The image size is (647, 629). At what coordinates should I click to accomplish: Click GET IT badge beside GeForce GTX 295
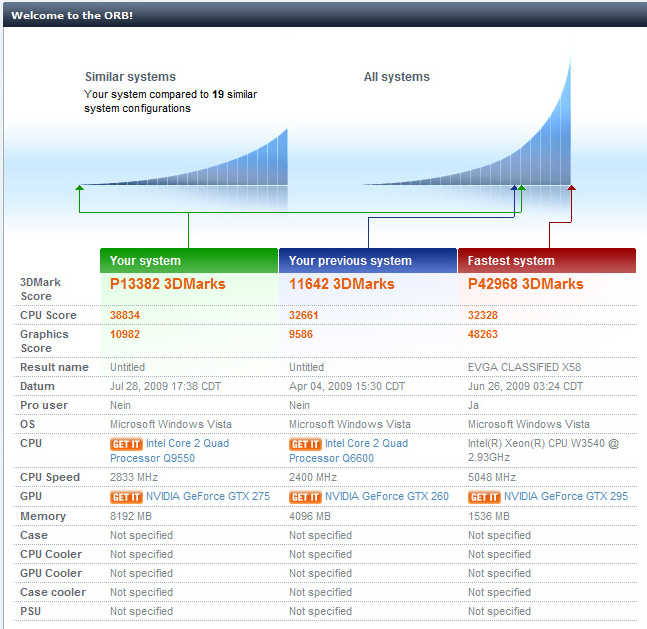(484, 497)
